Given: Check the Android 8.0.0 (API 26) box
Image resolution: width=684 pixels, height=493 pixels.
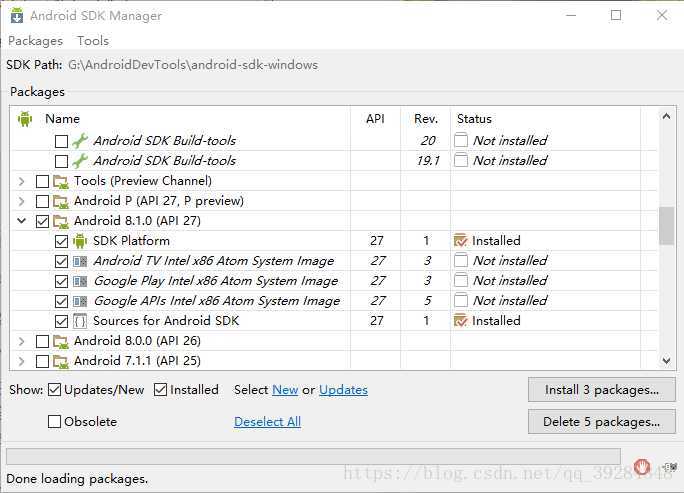Looking at the screenshot, I should coord(42,342).
